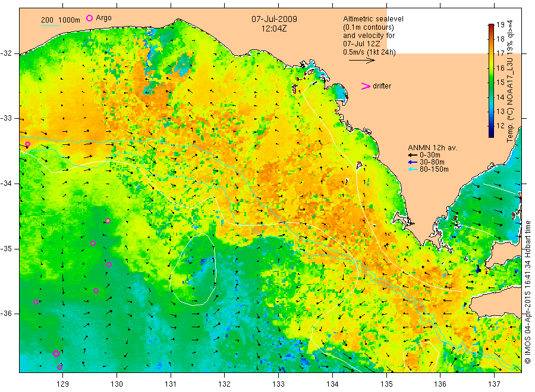The height and width of the screenshot is (392, 535).
Task: Click the magenta Argo legend circle
Action: pos(89,18)
